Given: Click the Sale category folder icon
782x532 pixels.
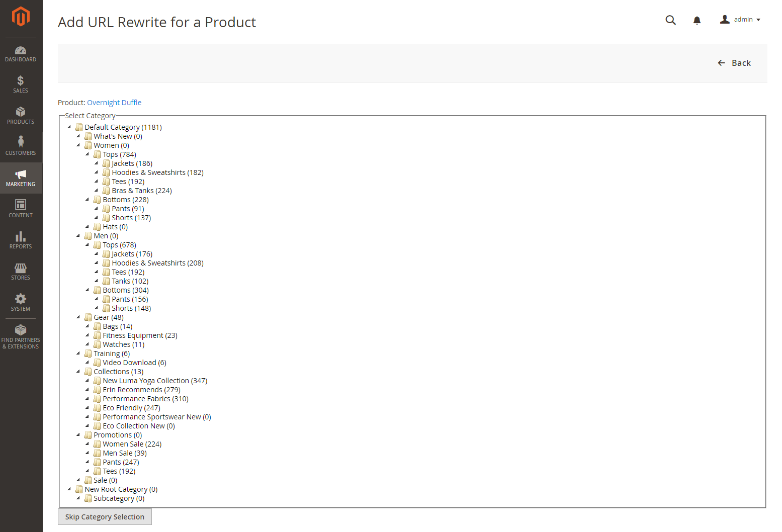Looking at the screenshot, I should [88, 480].
